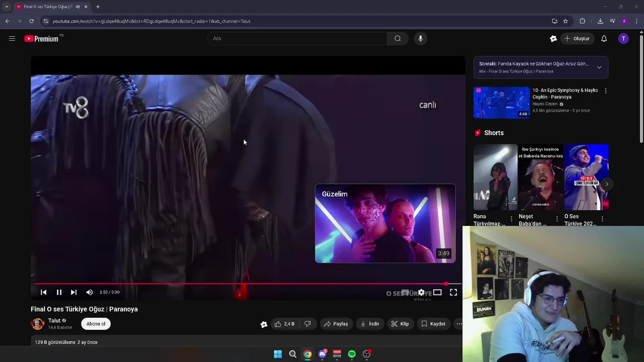Click the search magnifier button
This screenshot has width=644, height=362.
point(397,38)
